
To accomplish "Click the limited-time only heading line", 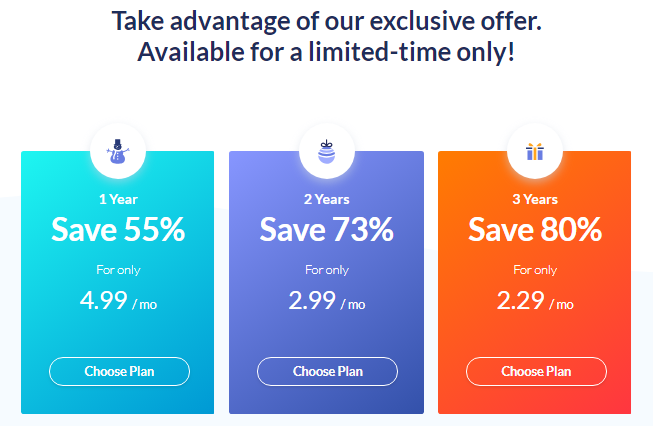I will [326, 52].
